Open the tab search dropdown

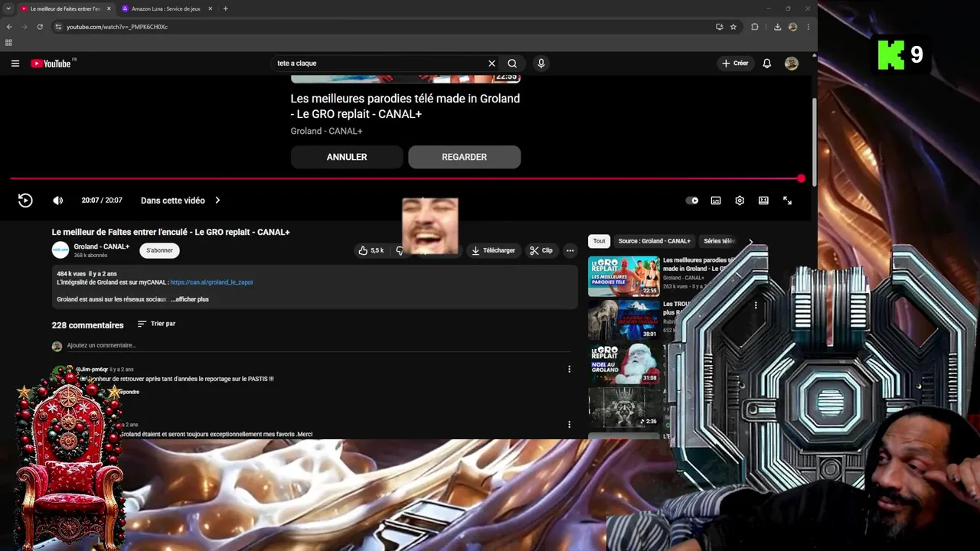click(8, 8)
